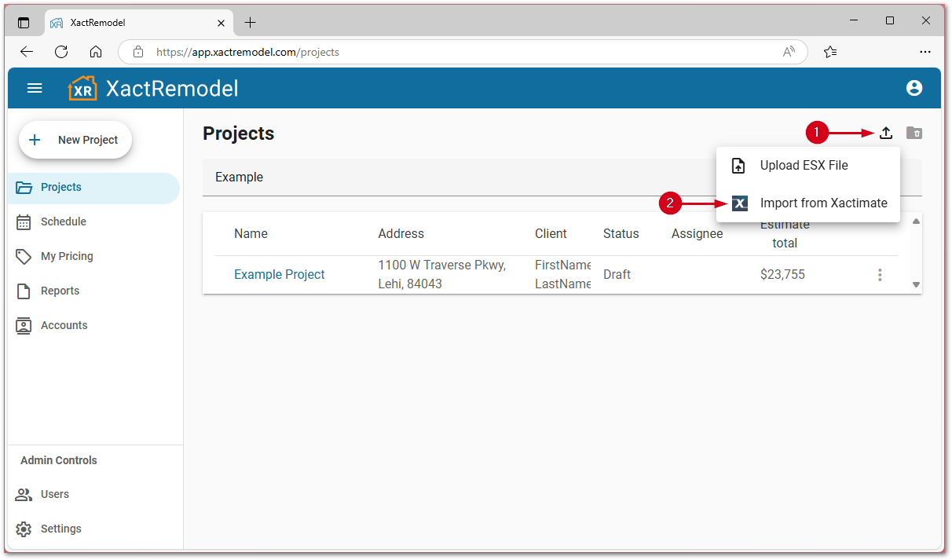This screenshot has height=560, width=952.
Task: Click the My Pricing tag icon
Action: point(24,257)
